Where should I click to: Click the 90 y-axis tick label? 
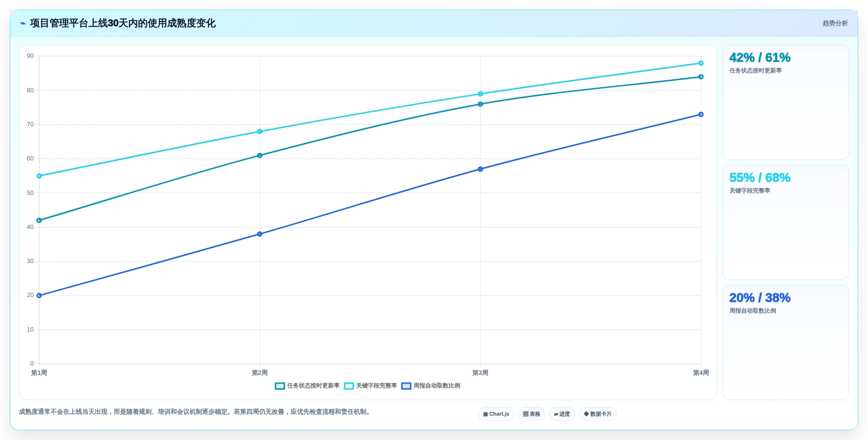coord(30,56)
